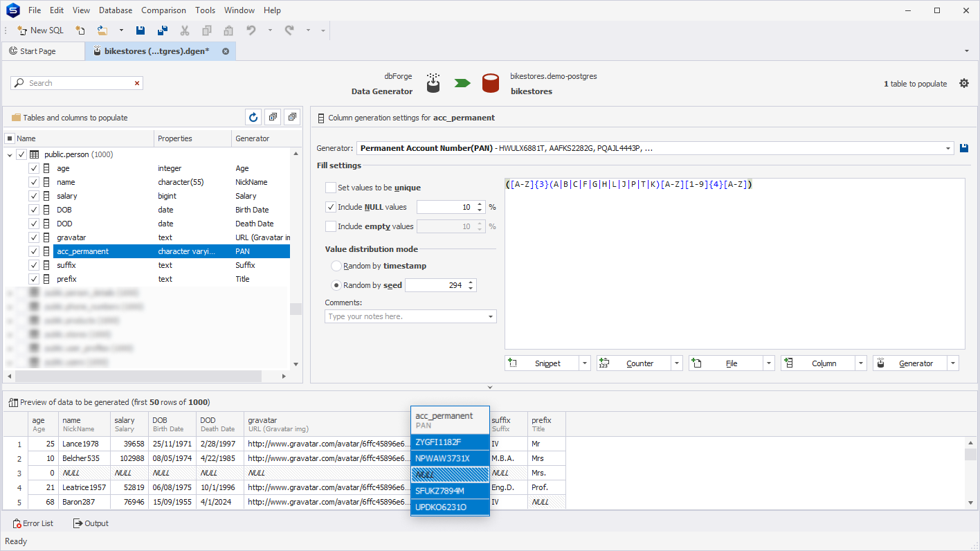
Task: Clear the search field with red X
Action: [137, 83]
